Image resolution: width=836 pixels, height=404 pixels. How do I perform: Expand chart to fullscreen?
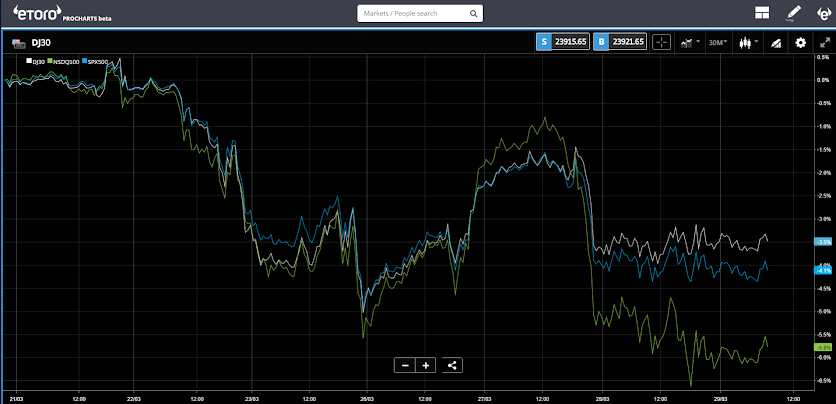point(825,43)
